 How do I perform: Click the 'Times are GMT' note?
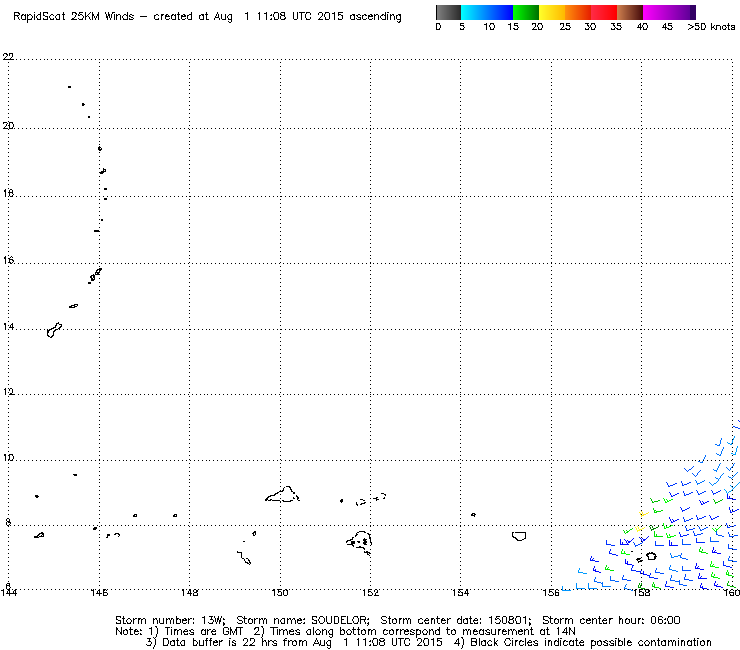pos(203,632)
